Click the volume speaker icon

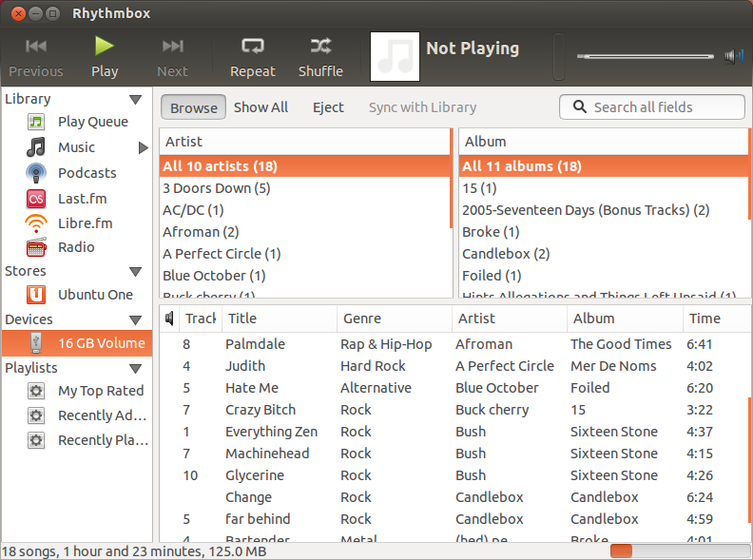pyautogui.click(x=733, y=56)
